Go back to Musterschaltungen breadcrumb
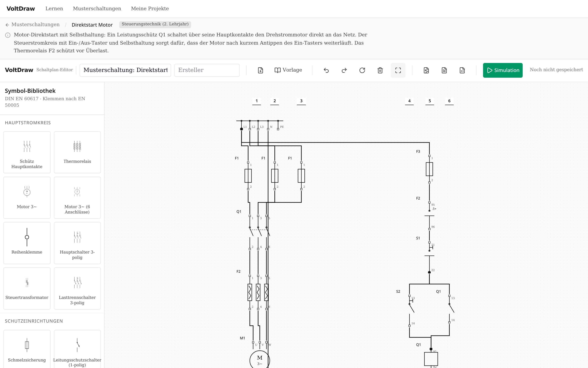Viewport: 588px width, 368px height. [x=36, y=25]
